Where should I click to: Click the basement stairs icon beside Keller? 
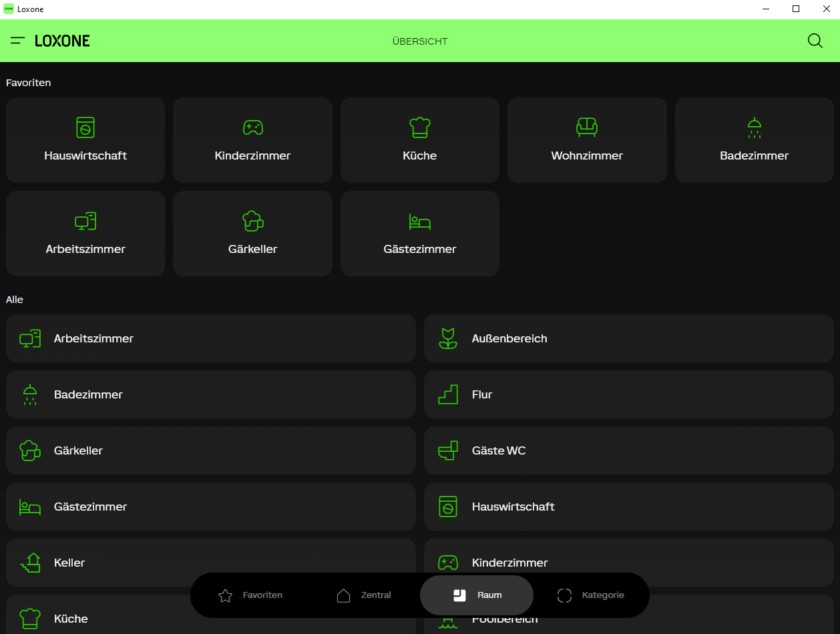click(30, 563)
